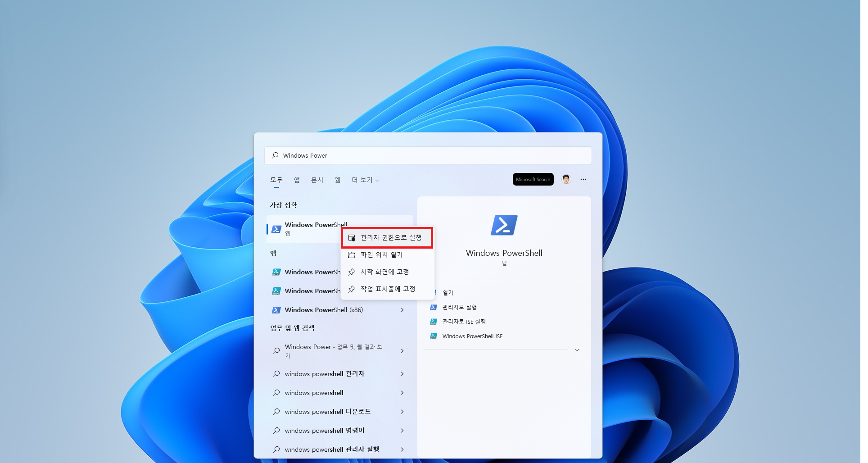This screenshot has height=463, width=868.
Task: Expand arrow of windows powershell 관리자 실행
Action: 402,449
